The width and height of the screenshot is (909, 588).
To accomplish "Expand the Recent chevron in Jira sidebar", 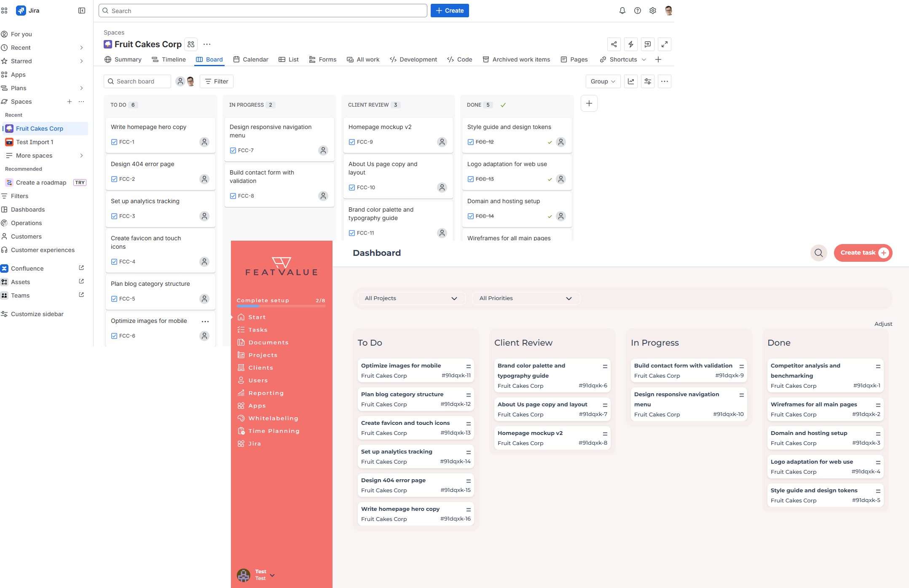I will tap(81, 48).
